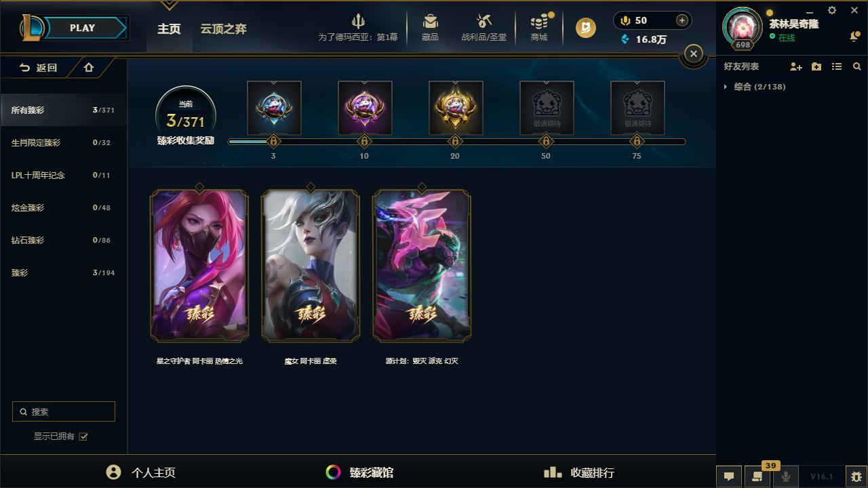Open the chat bubble icon

point(729,476)
